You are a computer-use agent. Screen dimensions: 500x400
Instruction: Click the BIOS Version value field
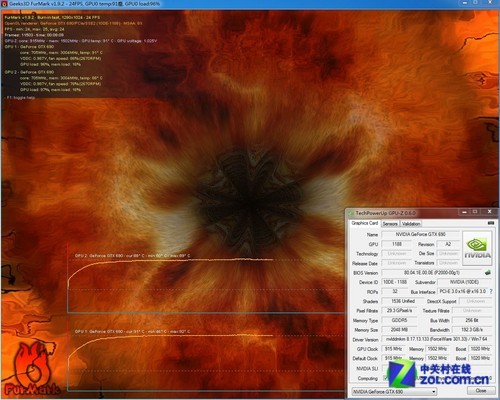[432, 273]
